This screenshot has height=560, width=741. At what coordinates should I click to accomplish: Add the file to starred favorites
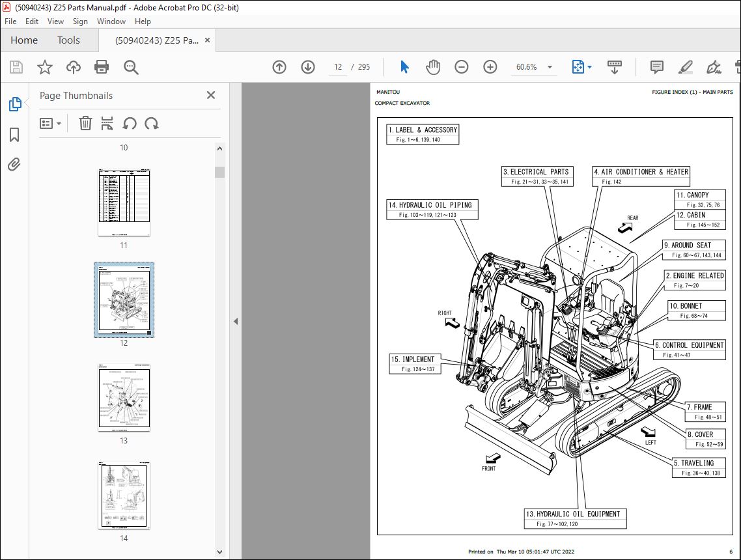(x=45, y=67)
